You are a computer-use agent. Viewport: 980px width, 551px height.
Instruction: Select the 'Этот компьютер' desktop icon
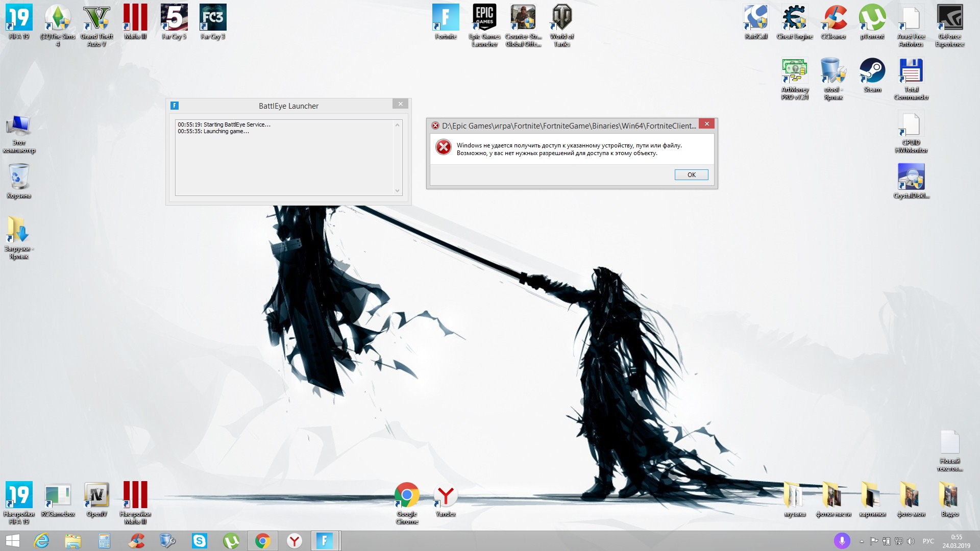tap(19, 134)
